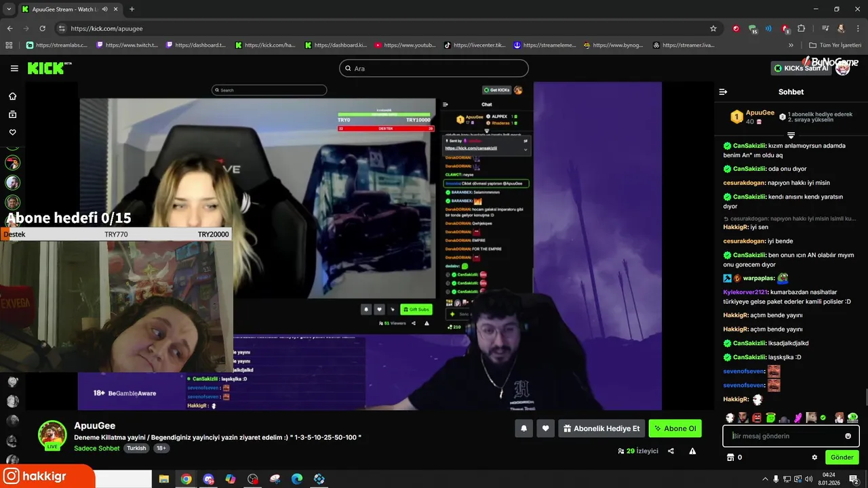Click the address bar URL
The image size is (868, 488).
[106, 28]
